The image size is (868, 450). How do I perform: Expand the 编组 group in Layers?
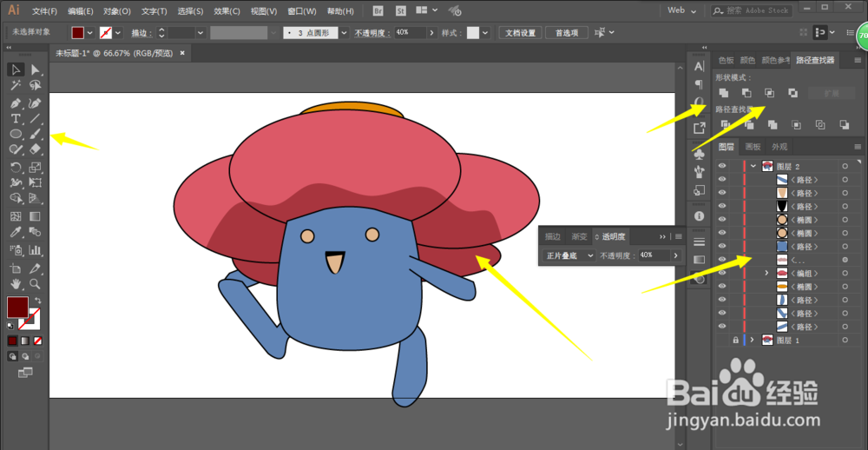coord(766,273)
